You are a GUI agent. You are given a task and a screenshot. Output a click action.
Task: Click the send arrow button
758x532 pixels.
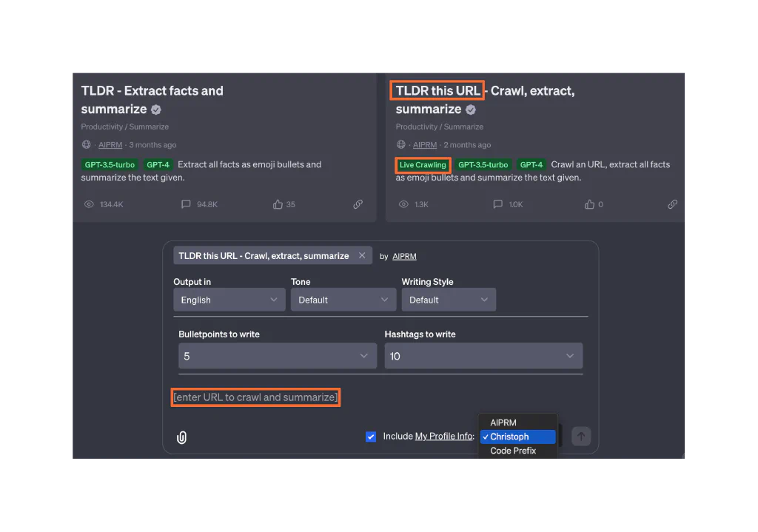point(581,437)
